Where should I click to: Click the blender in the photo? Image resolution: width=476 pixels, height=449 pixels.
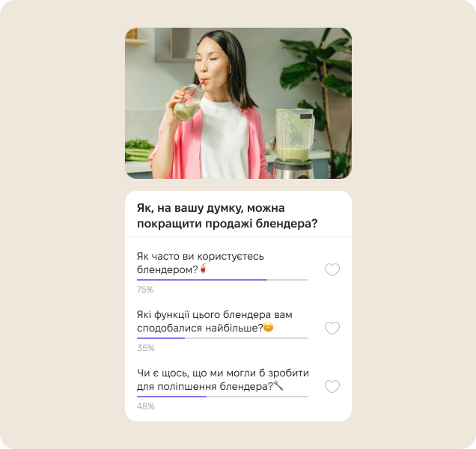(x=294, y=144)
